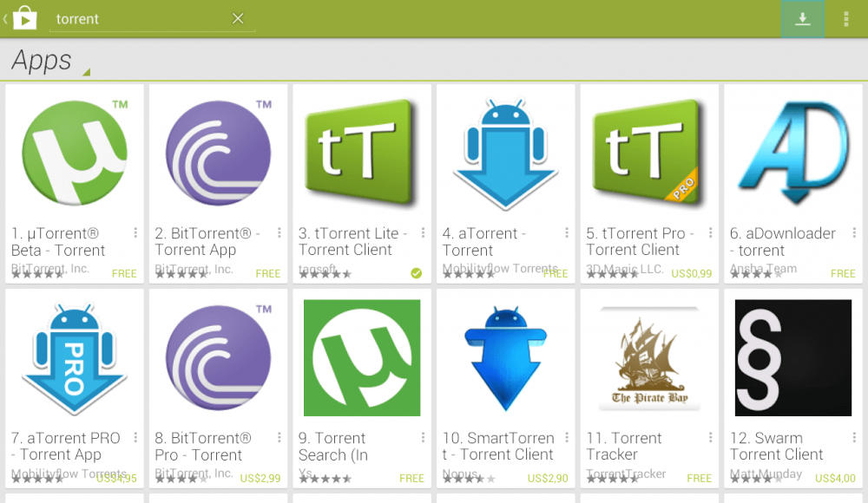
Task: Open the tTorrent Lite app icon
Action: [x=362, y=153]
